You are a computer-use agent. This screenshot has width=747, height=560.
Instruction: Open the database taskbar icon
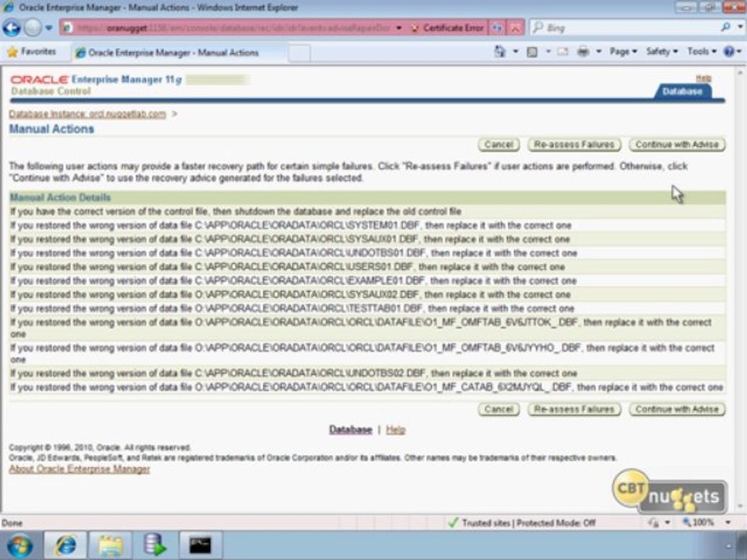click(155, 546)
